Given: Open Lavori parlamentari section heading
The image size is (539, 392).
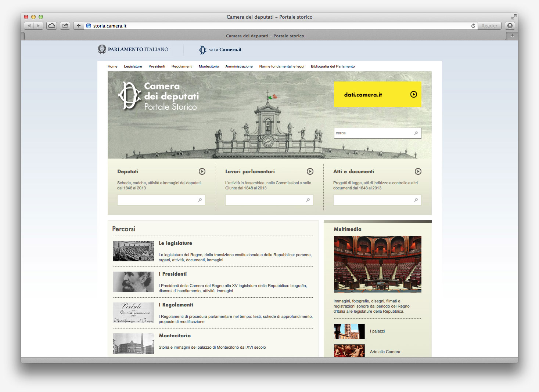Looking at the screenshot, I should 250,171.
